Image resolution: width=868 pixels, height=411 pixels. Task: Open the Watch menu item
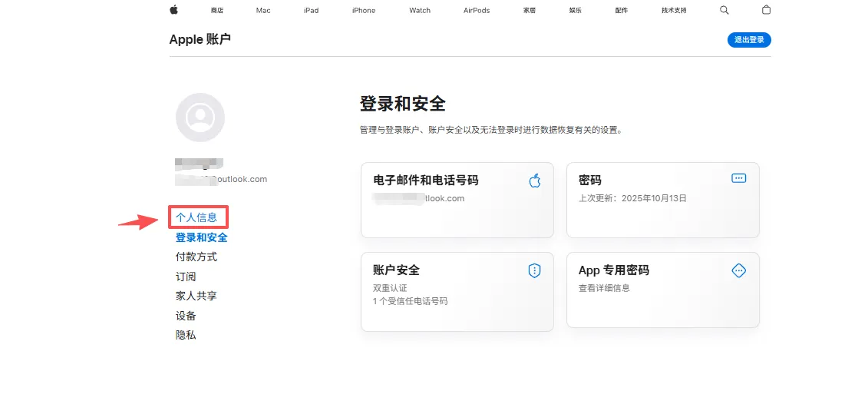(x=420, y=11)
